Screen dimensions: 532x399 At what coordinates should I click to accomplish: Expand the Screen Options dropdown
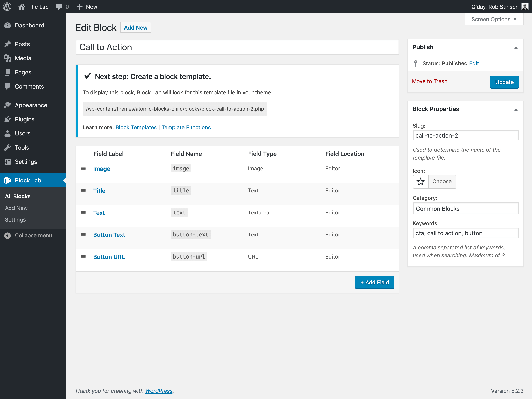494,19
